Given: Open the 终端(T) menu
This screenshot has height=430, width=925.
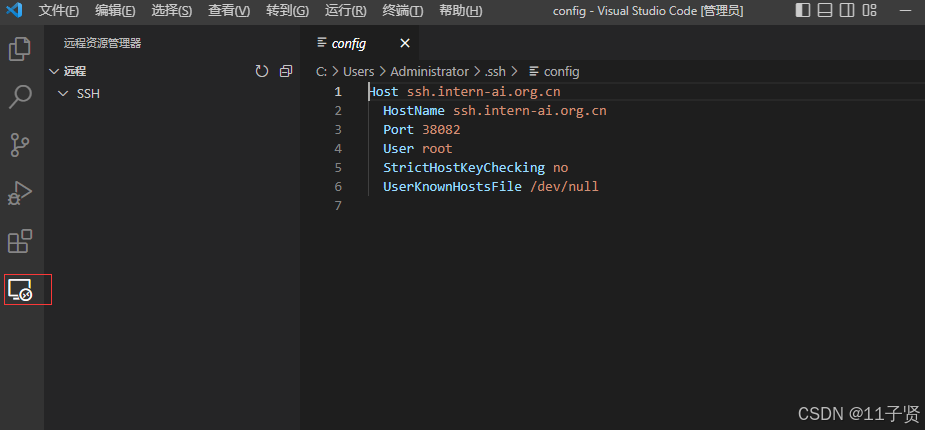Looking at the screenshot, I should (402, 11).
